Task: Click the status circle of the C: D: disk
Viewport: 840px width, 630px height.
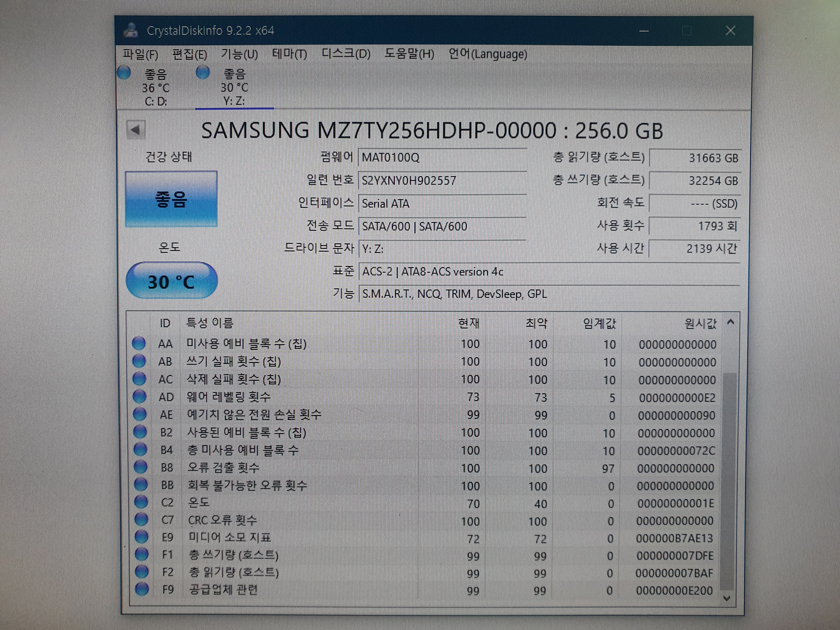Action: [x=124, y=73]
